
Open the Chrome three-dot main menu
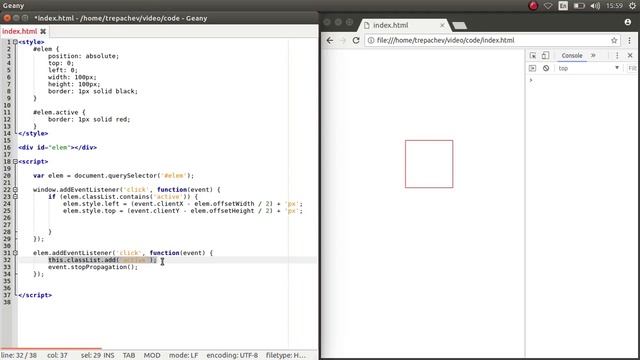point(629,40)
